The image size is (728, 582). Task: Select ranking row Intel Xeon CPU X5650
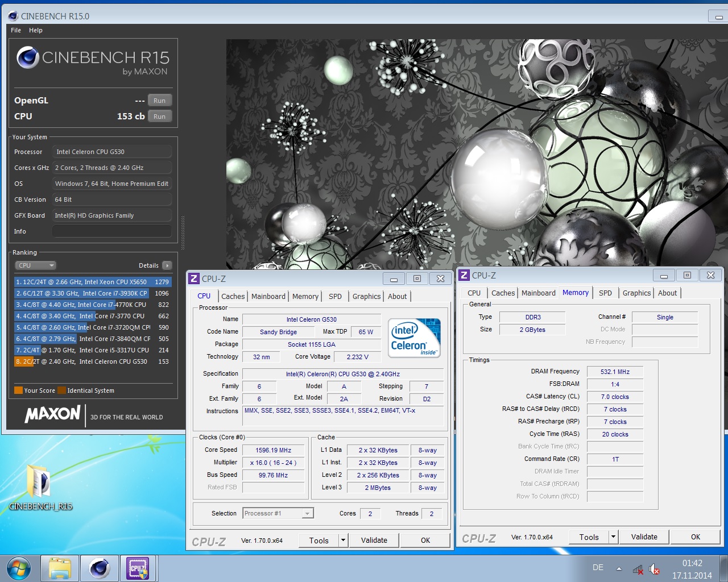[x=93, y=282]
